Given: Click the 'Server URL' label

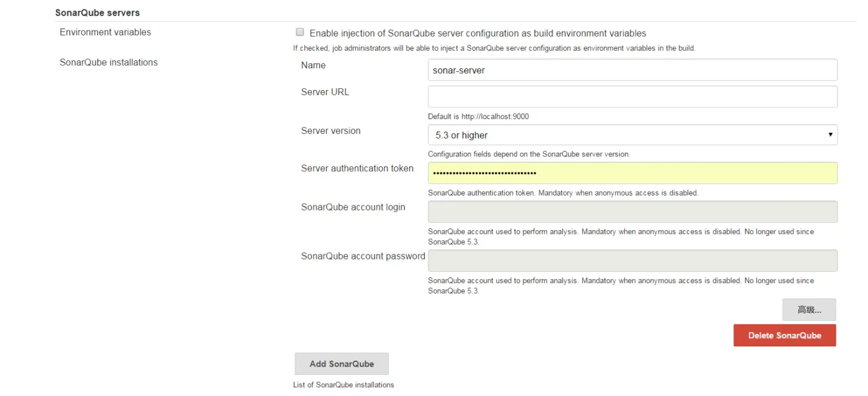Looking at the screenshot, I should pos(325,92).
